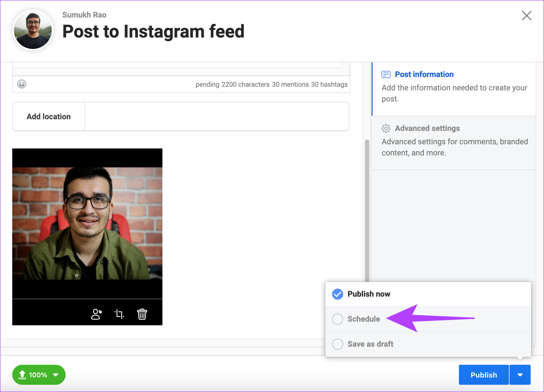The width and height of the screenshot is (544, 392).
Task: Click the "30 mentions" counter text
Action: coord(290,84)
